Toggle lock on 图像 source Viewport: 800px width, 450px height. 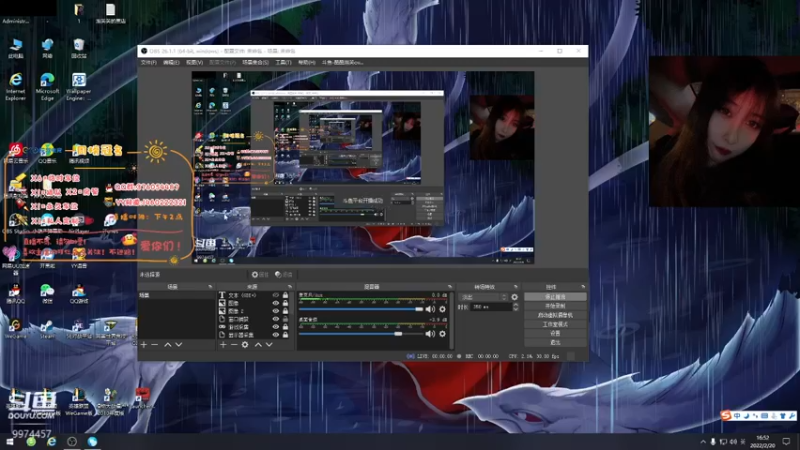(285, 303)
